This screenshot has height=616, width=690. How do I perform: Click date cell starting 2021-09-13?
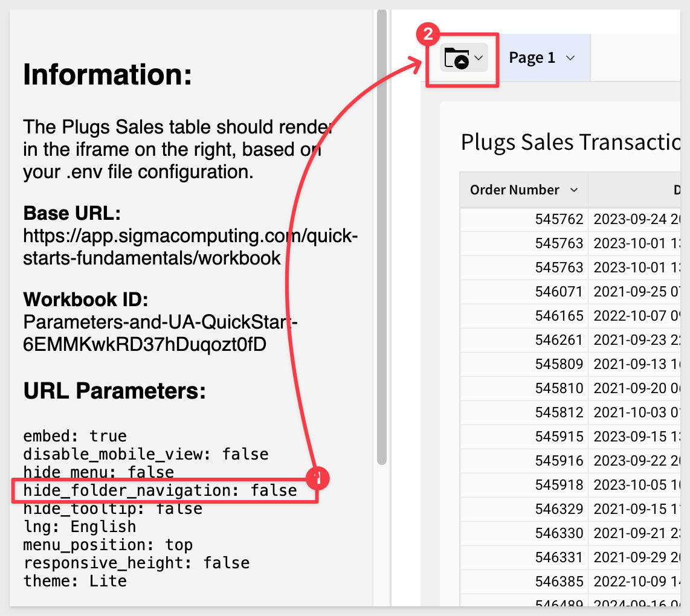tap(635, 364)
